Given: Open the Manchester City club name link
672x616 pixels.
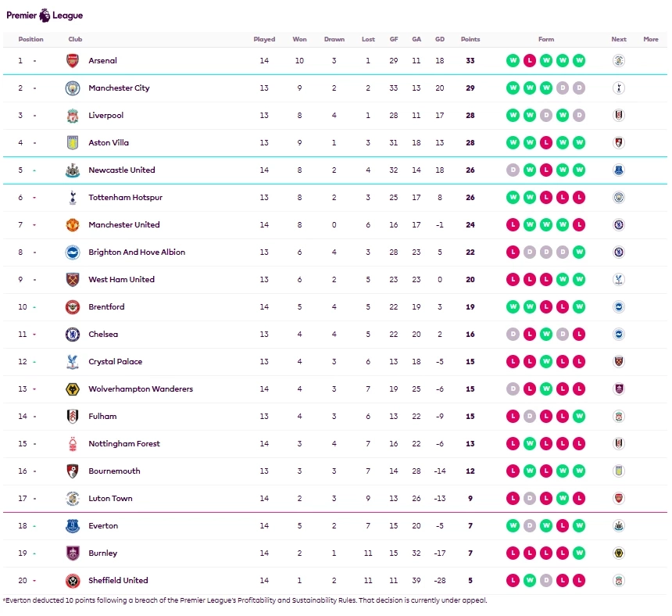Looking at the screenshot, I should [119, 88].
